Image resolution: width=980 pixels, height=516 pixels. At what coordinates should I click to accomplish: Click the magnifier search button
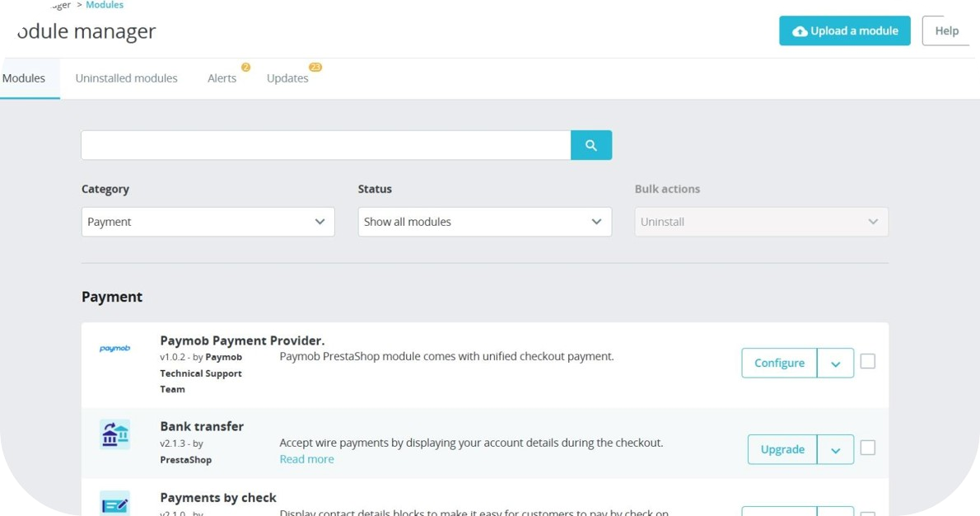pos(590,145)
